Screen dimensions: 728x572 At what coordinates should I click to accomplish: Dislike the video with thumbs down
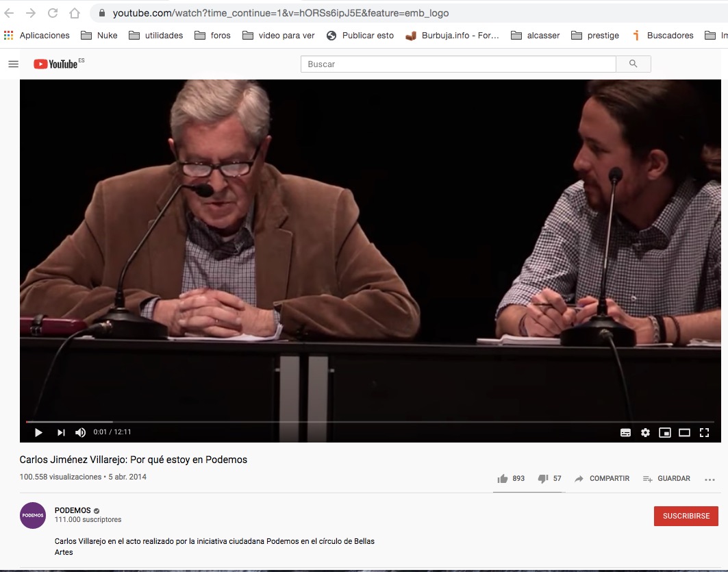click(543, 479)
